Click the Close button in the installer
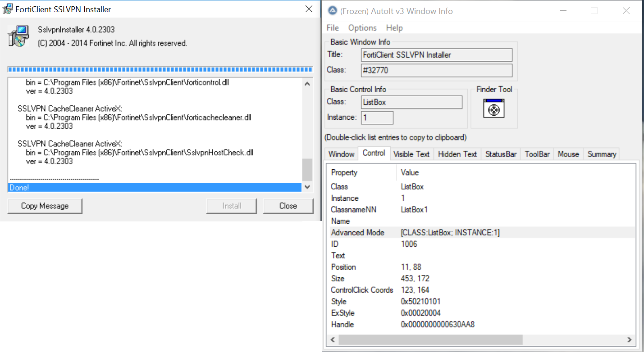This screenshot has width=644, height=352. pos(288,206)
